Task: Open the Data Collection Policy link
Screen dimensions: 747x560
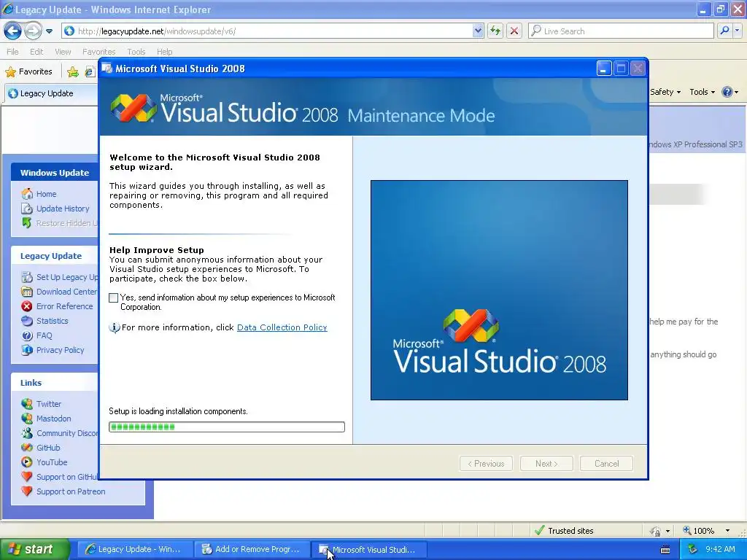Action: (x=282, y=327)
